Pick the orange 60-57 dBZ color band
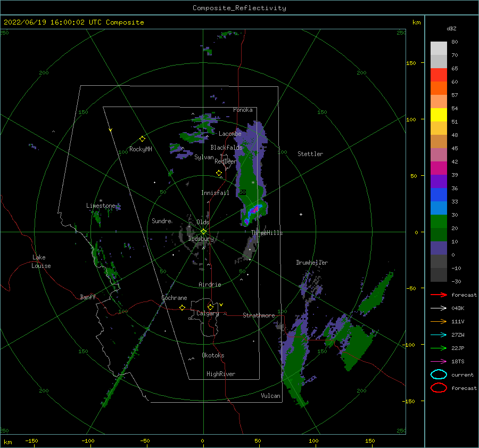Screen dimensions: 479x448 (x=439, y=88)
